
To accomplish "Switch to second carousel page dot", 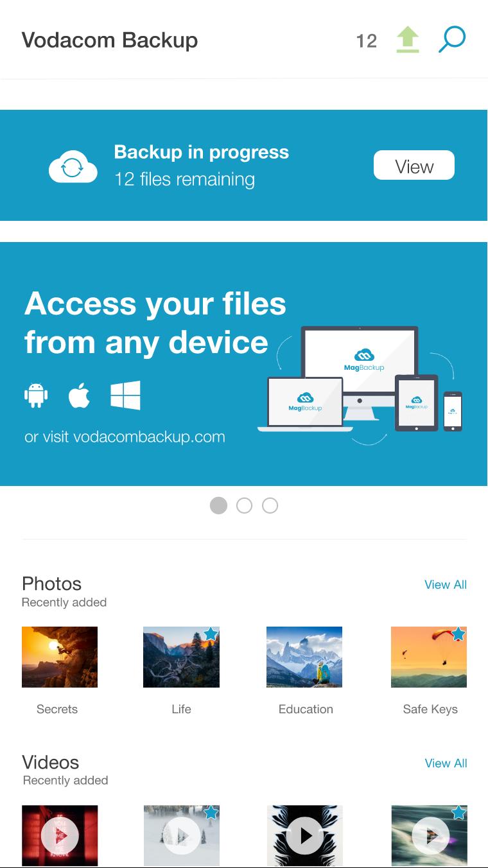I will click(x=244, y=505).
